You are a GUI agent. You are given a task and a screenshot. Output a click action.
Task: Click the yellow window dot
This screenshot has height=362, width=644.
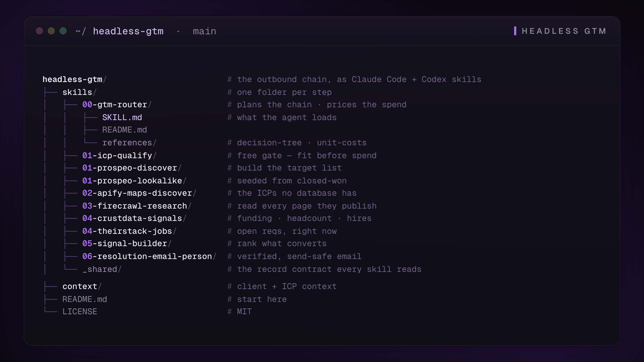point(51,31)
